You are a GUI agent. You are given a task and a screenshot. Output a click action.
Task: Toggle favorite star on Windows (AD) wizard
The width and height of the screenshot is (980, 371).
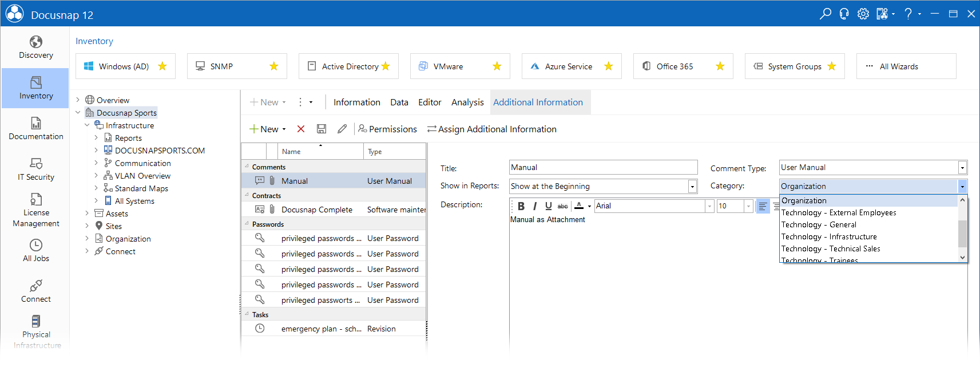click(162, 66)
